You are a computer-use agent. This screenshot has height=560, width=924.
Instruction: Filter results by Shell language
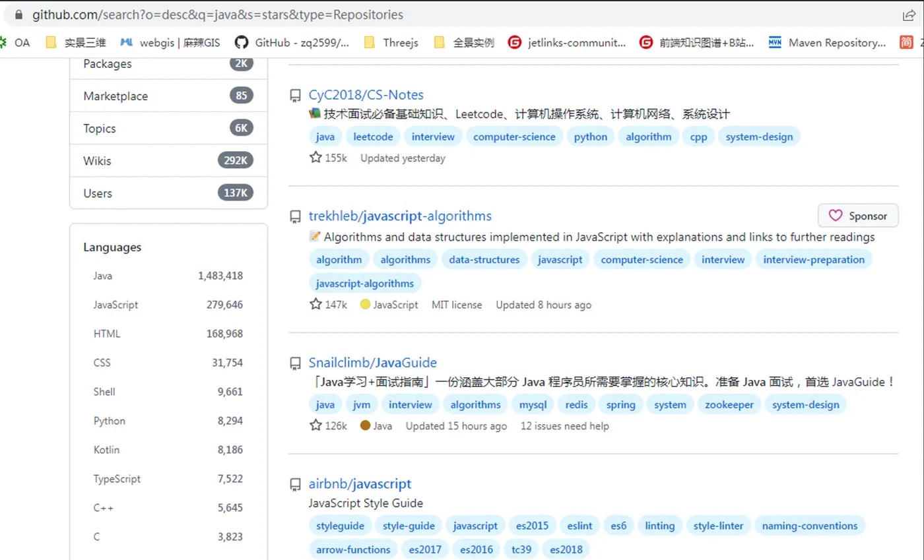(168, 392)
